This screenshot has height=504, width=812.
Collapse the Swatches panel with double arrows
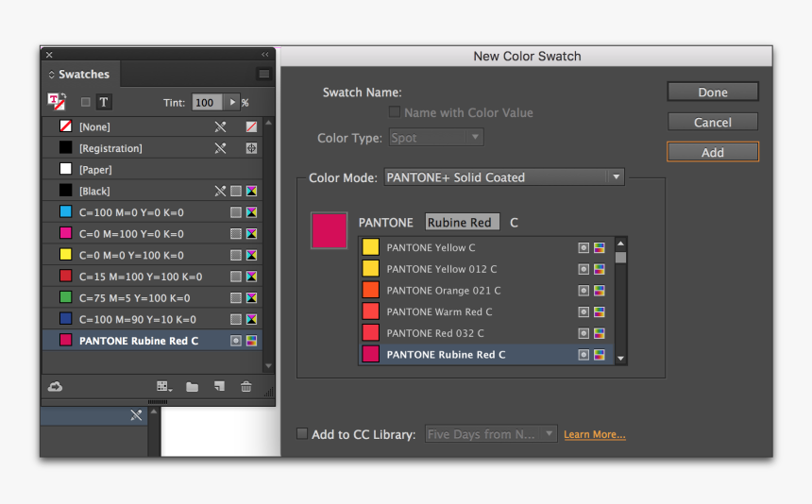265,55
